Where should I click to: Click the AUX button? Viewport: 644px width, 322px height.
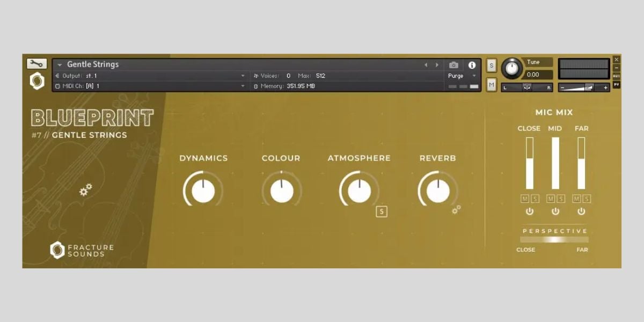click(617, 76)
